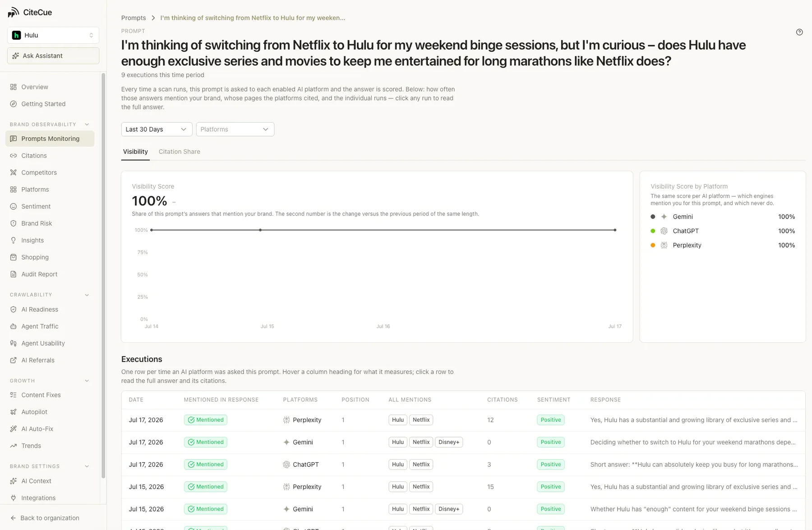Click the Prompts breadcrumb link
Image resolution: width=812 pixels, height=530 pixels.
(134, 18)
